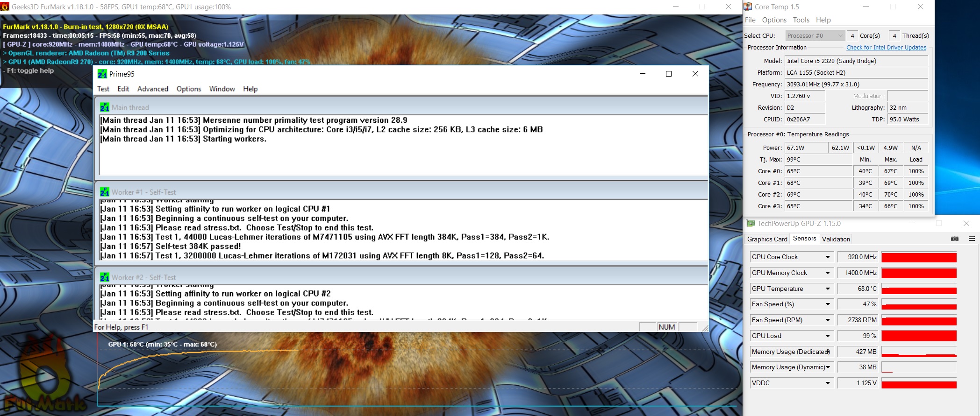Click the GPU-Z chip icon in title bar

[x=751, y=224]
